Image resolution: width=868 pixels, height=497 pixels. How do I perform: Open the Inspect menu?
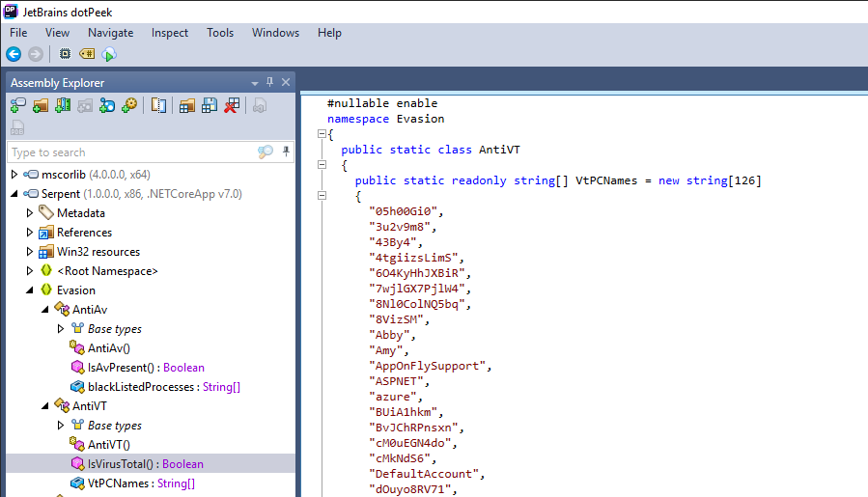[x=170, y=33]
